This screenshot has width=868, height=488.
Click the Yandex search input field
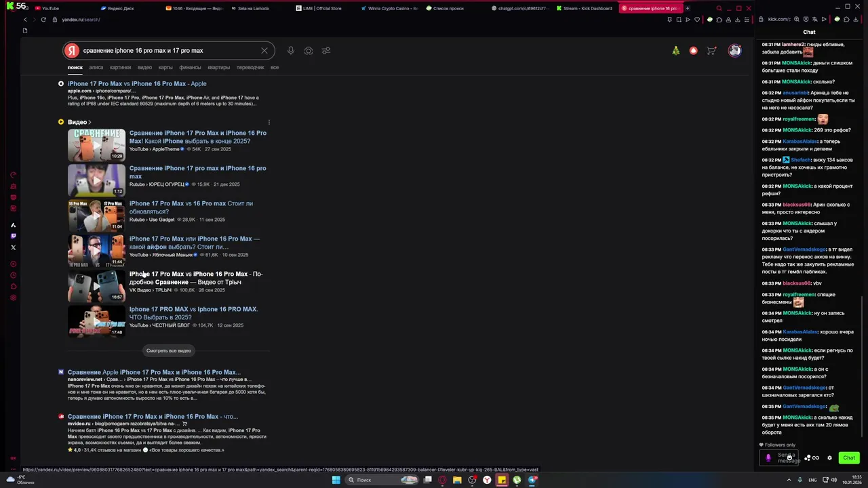(170, 51)
